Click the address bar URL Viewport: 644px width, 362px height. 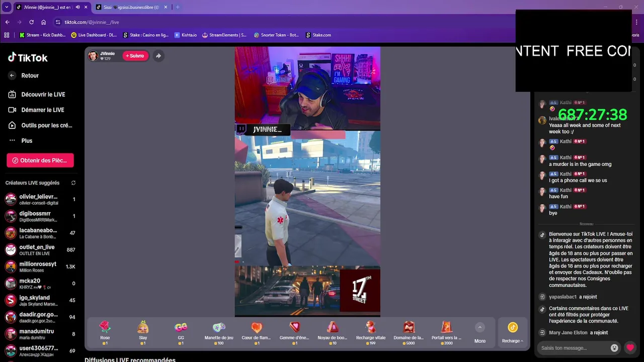92,22
